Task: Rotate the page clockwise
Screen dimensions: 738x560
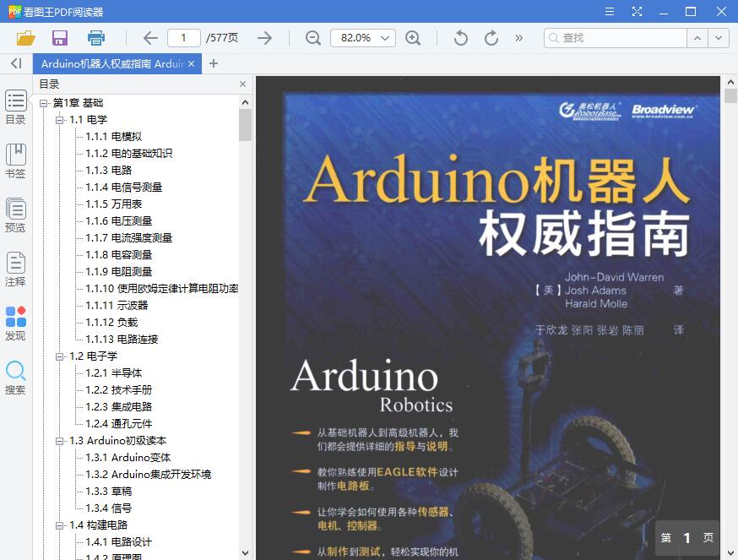Action: point(491,38)
